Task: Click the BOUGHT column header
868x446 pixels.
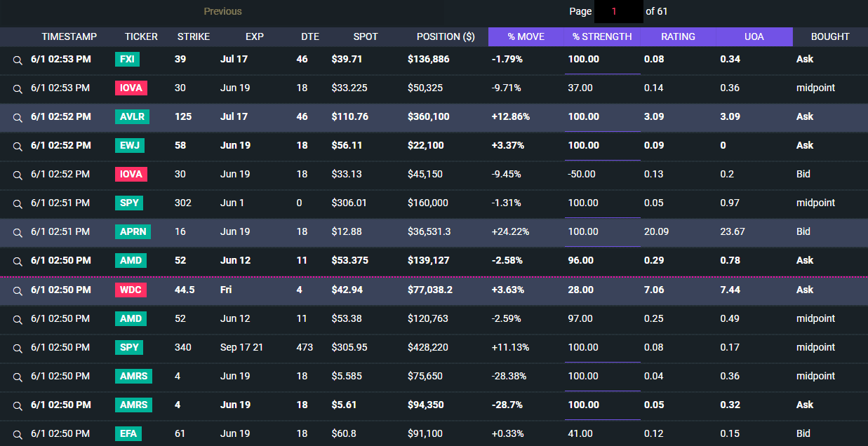Action: click(830, 36)
